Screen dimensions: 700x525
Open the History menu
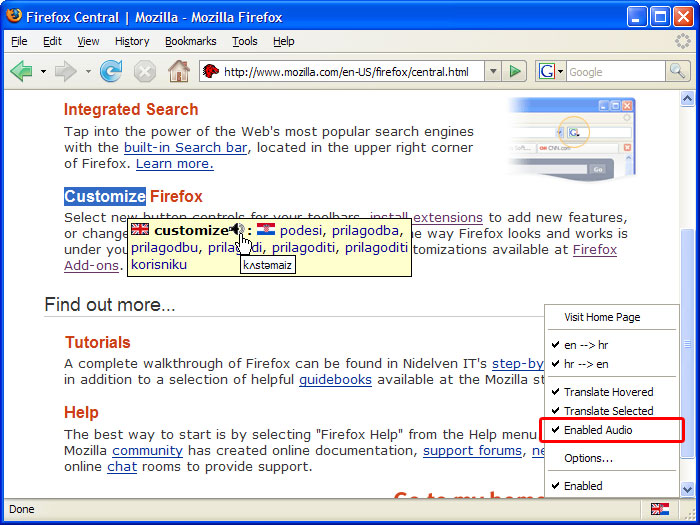(132, 42)
